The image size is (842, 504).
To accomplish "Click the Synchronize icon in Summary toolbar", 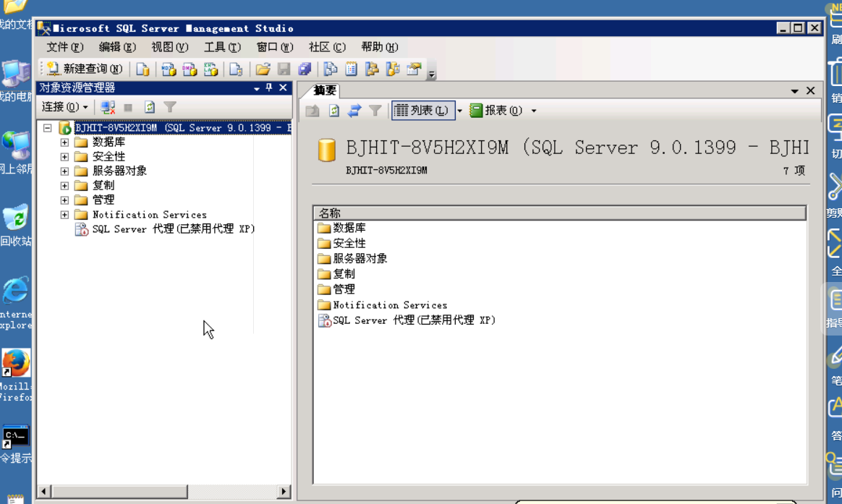I will tap(354, 111).
